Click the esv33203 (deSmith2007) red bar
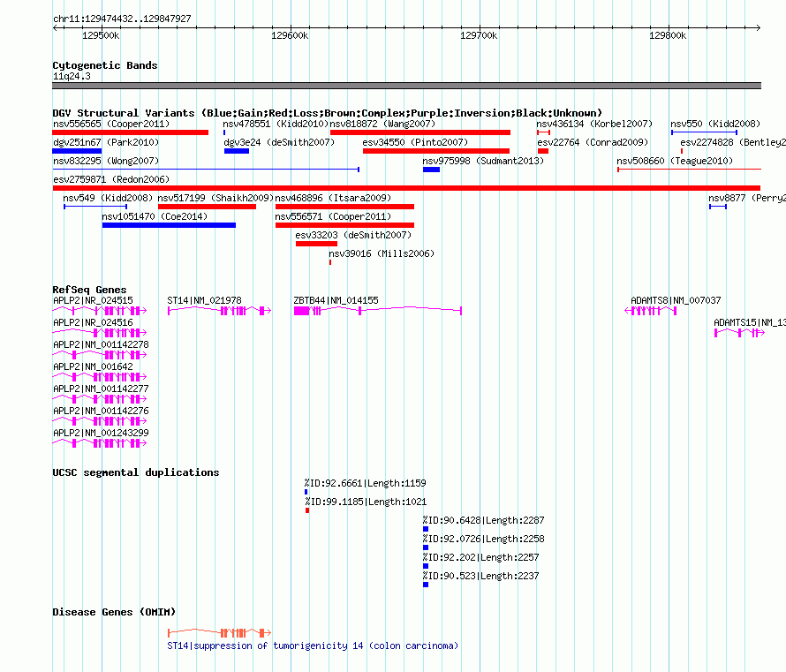The width and height of the screenshot is (786, 672). 316,244
